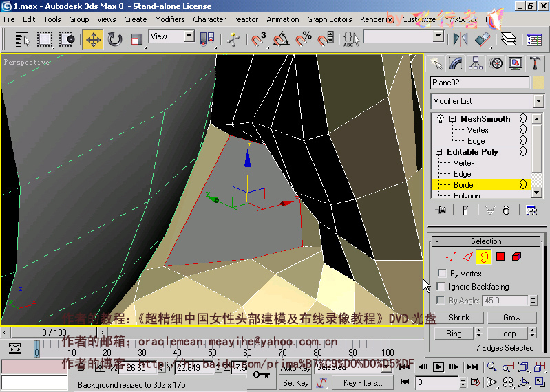Image resolution: width=550 pixels, height=392 pixels.
Task: Select Vertex under MeshSmooth
Action: 478,130
